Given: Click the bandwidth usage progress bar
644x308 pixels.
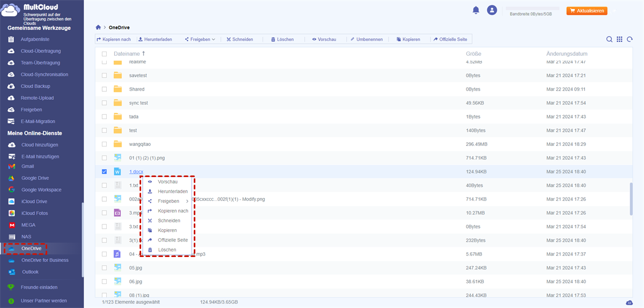Looking at the screenshot, I should [532, 9].
